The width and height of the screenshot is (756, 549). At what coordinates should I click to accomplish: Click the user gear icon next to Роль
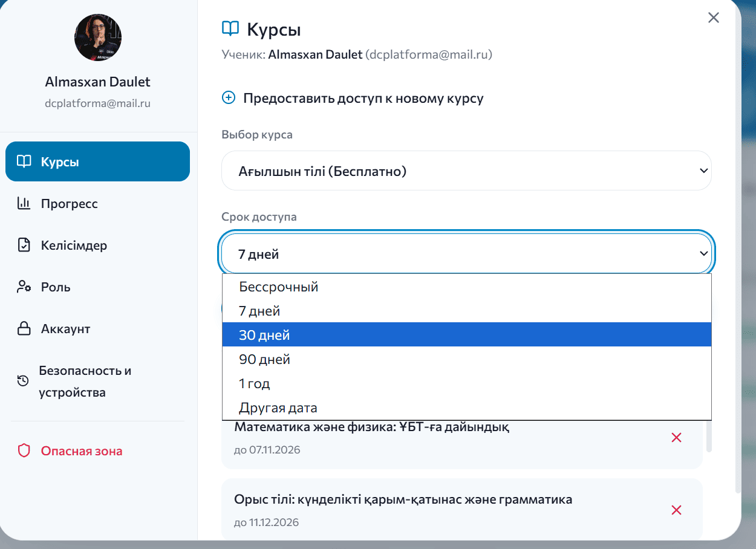24,287
